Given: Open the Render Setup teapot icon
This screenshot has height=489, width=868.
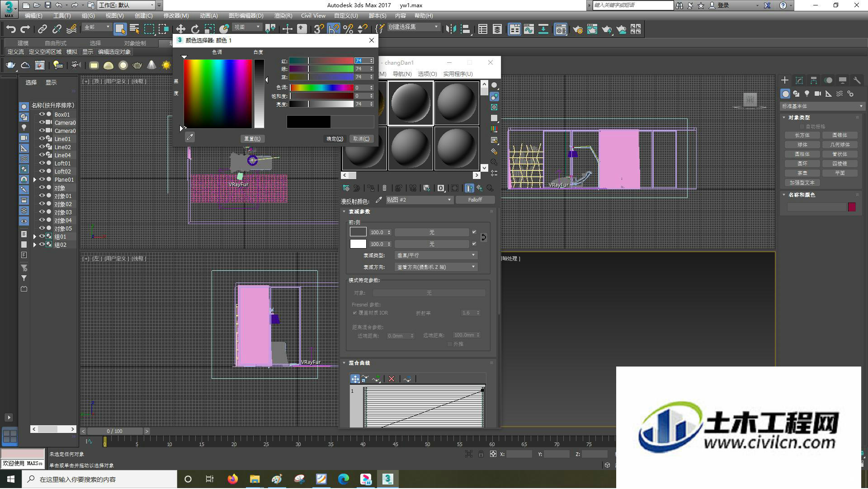Looking at the screenshot, I should click(577, 29).
